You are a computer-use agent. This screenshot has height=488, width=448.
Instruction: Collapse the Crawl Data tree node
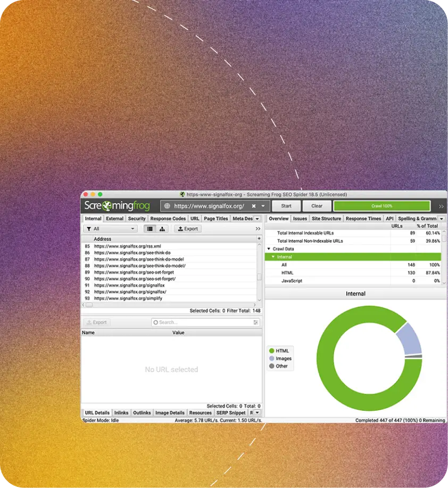[x=269, y=249]
